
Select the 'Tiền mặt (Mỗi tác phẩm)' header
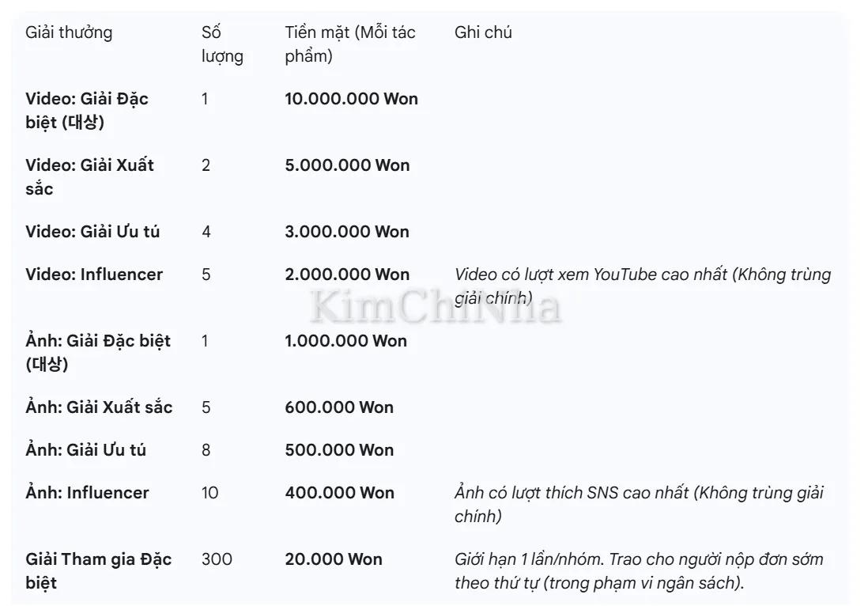click(x=350, y=44)
